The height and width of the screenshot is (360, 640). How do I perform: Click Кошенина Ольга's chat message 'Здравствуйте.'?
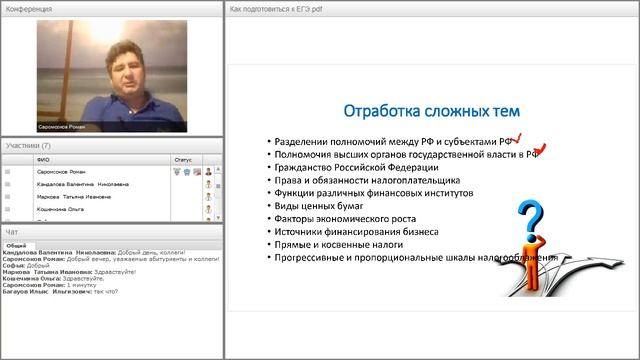point(83,279)
